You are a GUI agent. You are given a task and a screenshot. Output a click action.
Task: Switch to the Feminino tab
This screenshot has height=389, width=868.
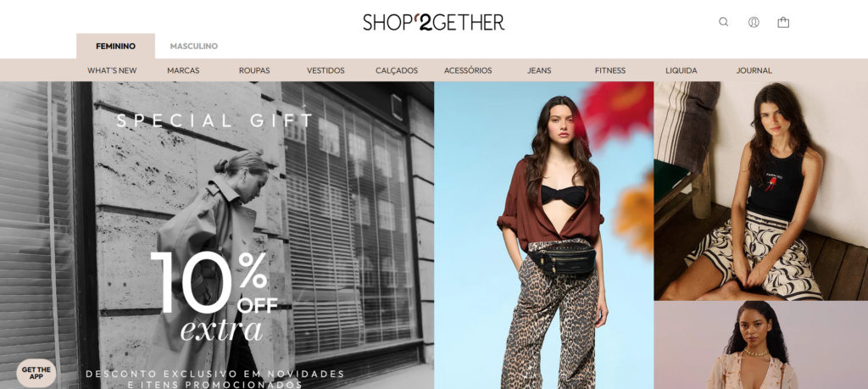[x=115, y=46]
